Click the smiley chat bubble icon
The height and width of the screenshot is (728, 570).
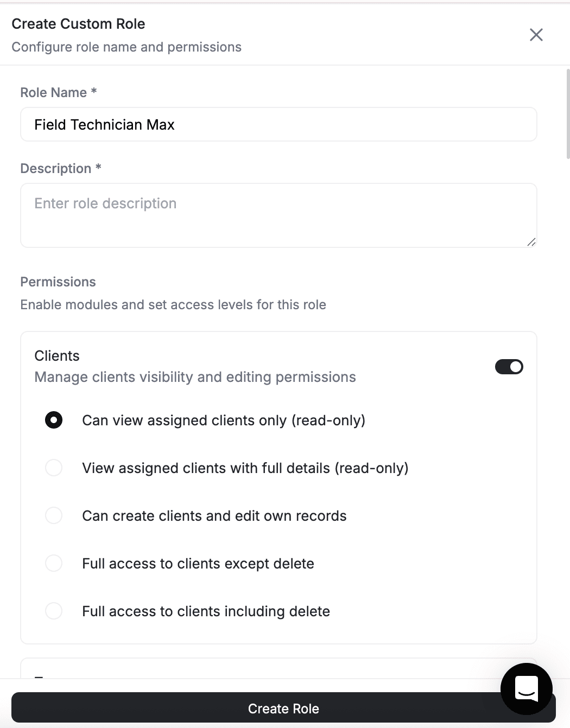(526, 689)
